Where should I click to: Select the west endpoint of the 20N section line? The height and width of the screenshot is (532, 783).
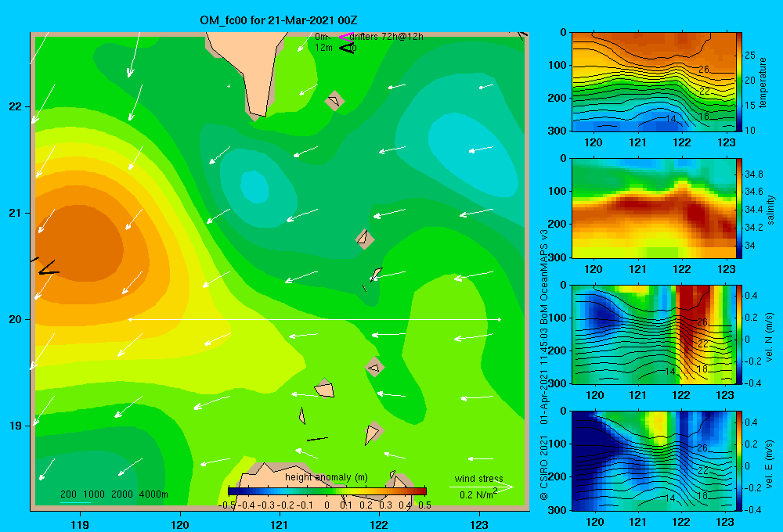tap(130, 319)
